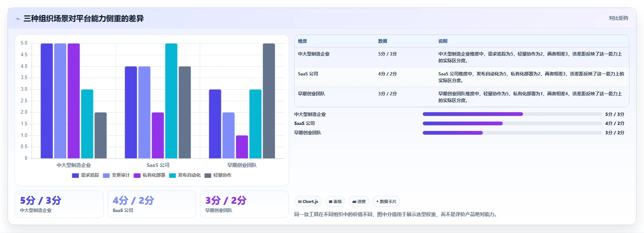644x233 pixels.
Task: Click the 轻量协作 bar in SaaS 公司 group
Action: click(x=185, y=113)
